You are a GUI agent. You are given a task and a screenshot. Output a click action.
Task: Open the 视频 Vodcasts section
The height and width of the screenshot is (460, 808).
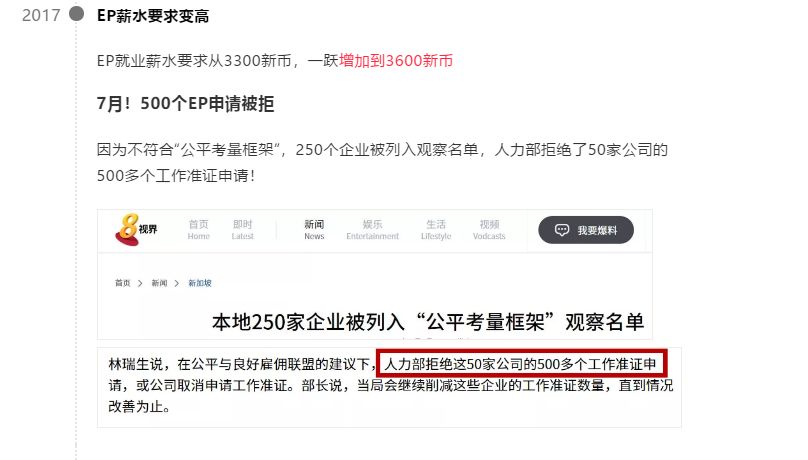pos(489,230)
